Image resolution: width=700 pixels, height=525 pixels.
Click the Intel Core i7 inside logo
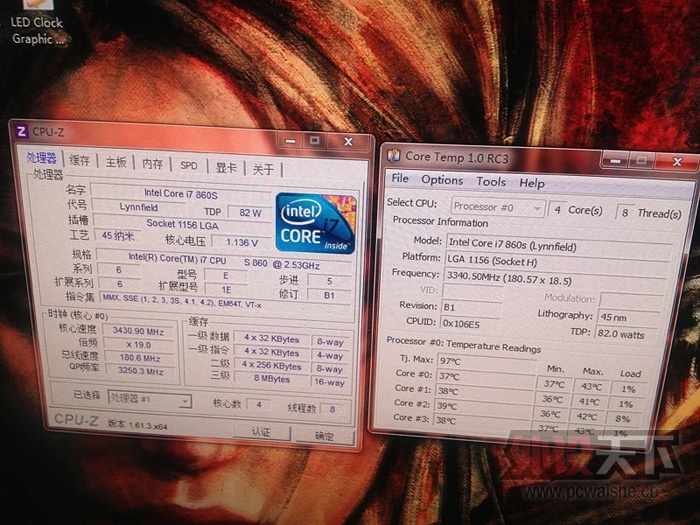coord(316,223)
